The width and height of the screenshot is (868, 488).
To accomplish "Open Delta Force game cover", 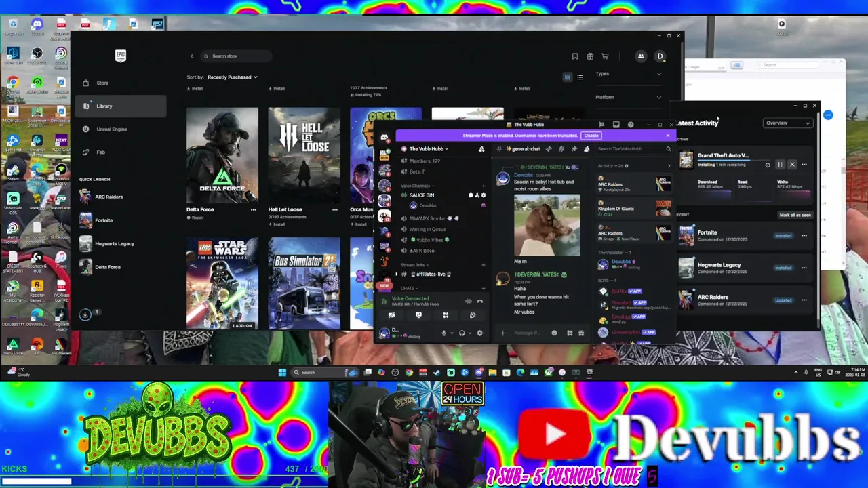I will click(222, 155).
